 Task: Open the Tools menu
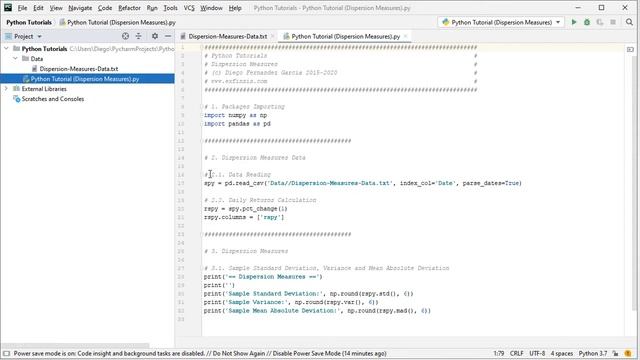point(170,8)
